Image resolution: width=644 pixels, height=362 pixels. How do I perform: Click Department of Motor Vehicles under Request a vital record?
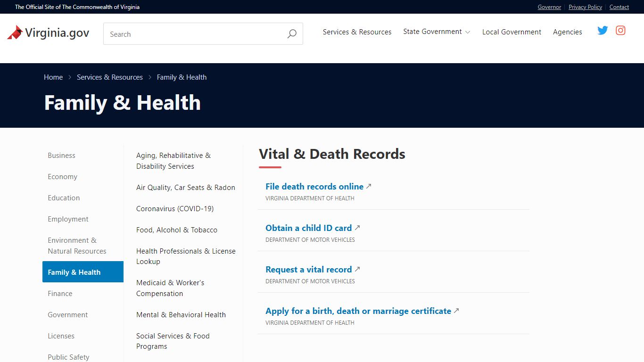pos(310,281)
